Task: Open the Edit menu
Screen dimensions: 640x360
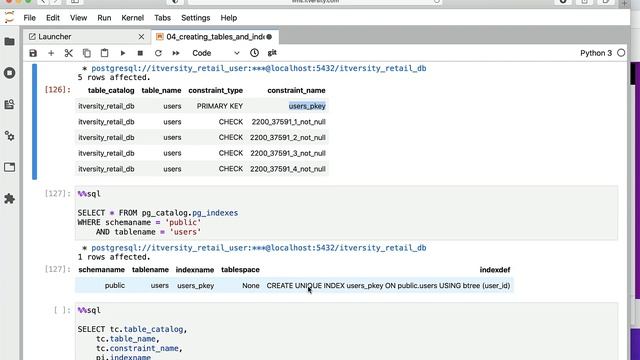Action: 53,18
